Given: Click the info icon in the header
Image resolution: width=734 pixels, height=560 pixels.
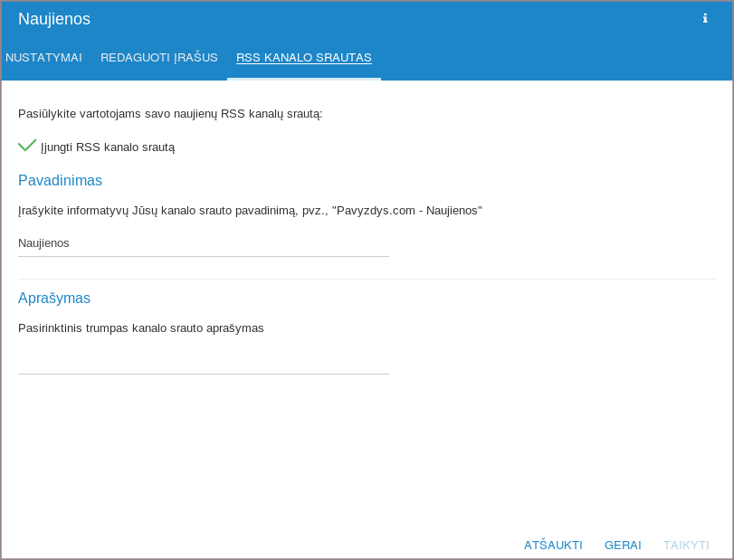Looking at the screenshot, I should click(x=705, y=18).
